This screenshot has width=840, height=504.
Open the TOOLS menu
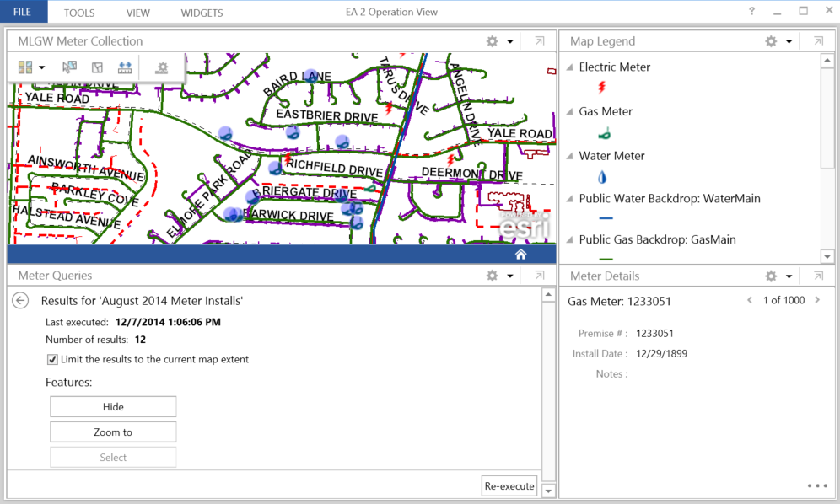click(79, 13)
